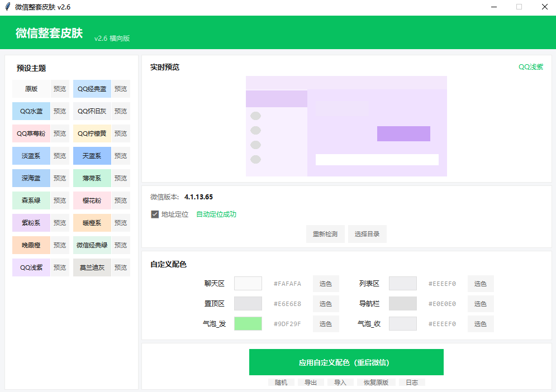
Task: Select the 深海蓝 preset theme
Action: tap(31, 178)
